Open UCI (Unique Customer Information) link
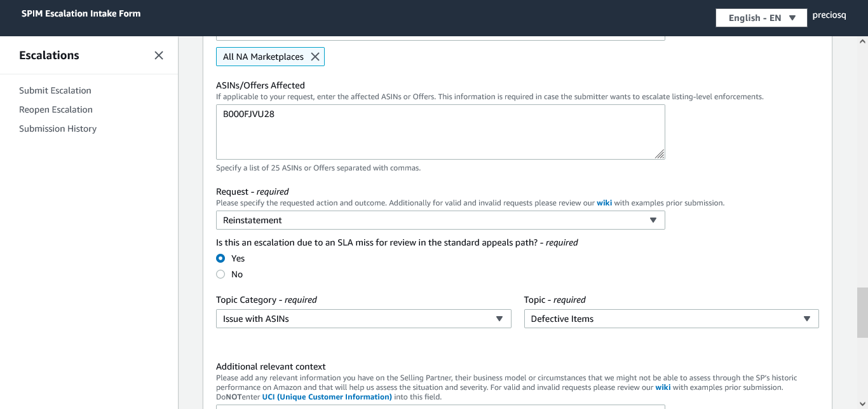 (327, 397)
